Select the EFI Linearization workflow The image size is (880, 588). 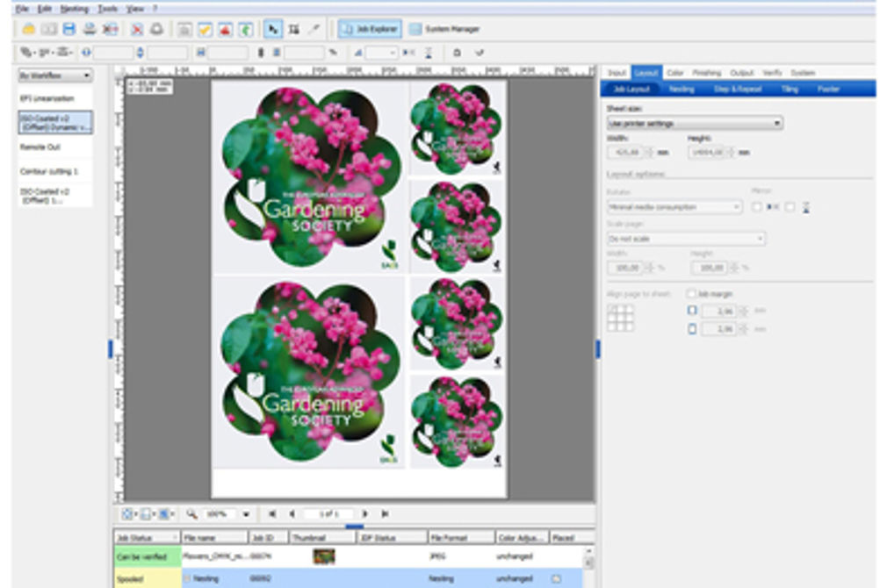pos(55,99)
